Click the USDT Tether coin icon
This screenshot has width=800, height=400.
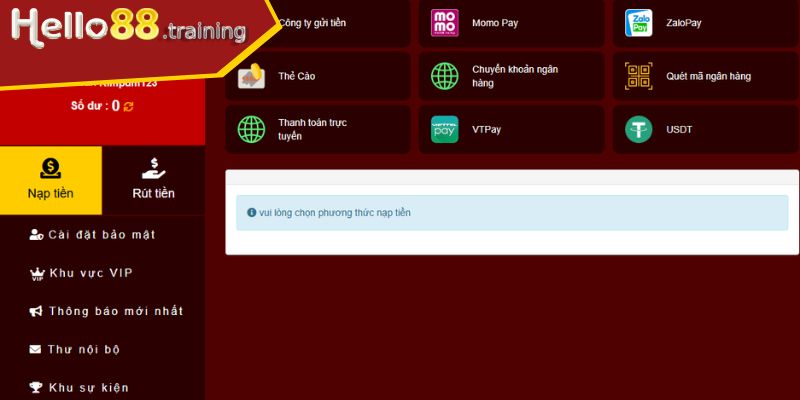point(638,129)
